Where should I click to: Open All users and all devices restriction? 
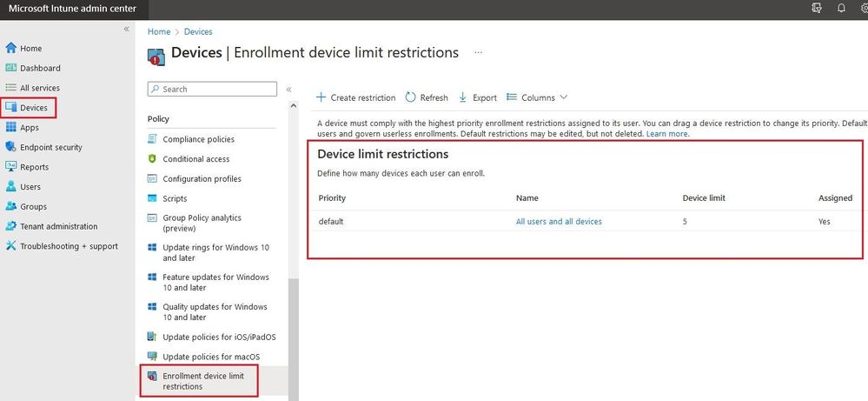pyautogui.click(x=559, y=221)
